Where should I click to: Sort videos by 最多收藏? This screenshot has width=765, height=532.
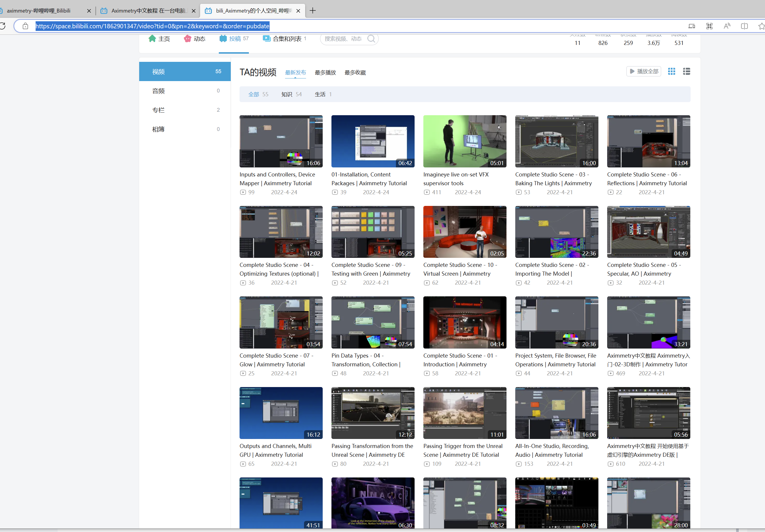(x=355, y=73)
